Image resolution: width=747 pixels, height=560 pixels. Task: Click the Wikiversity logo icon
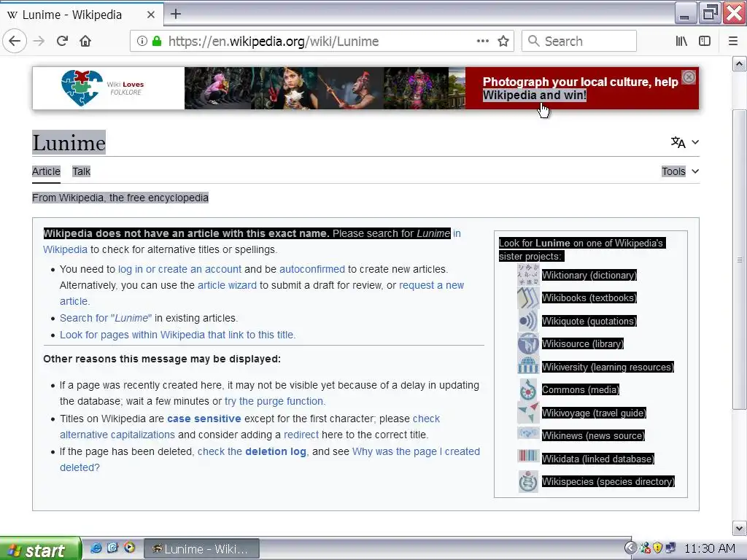(x=528, y=367)
